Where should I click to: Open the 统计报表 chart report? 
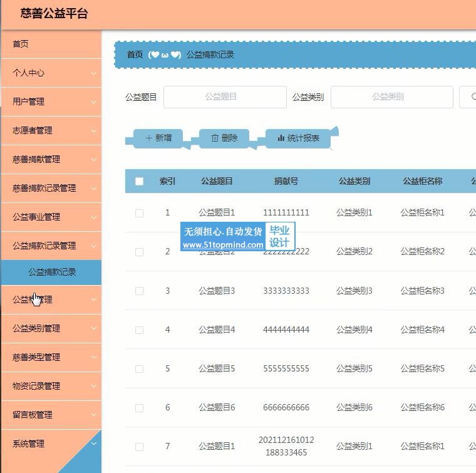pos(298,138)
